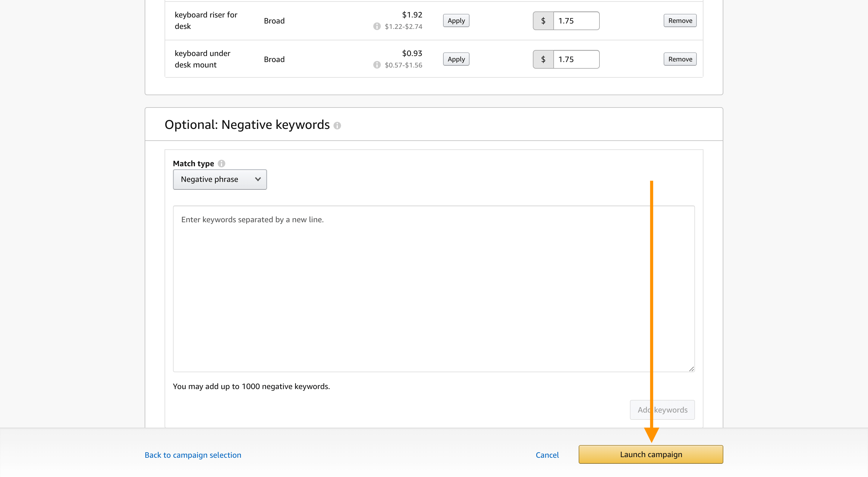Apply suggested bid for keyboard under desk mount
Image resolution: width=868 pixels, height=477 pixels.
(456, 59)
